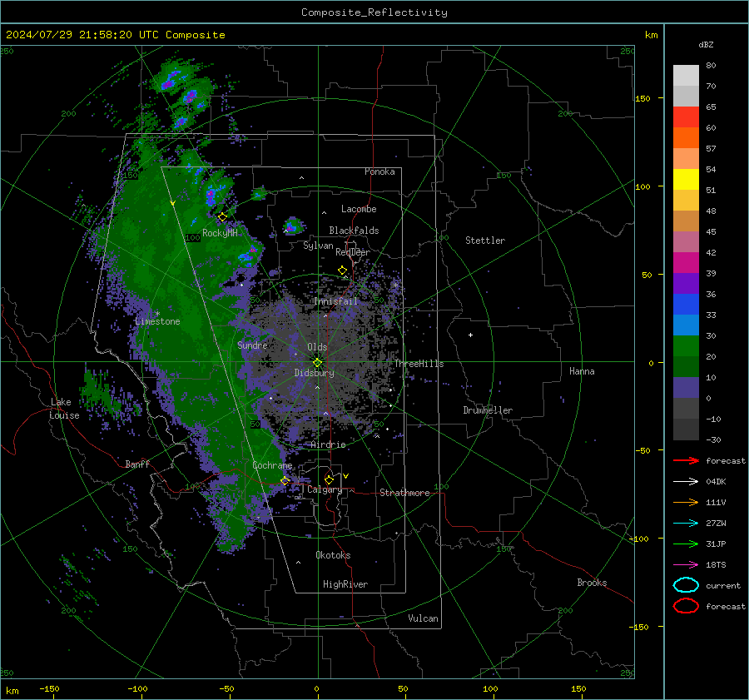
Task: Click the yellow radar site diamond near Didsbury
Action: 317,363
